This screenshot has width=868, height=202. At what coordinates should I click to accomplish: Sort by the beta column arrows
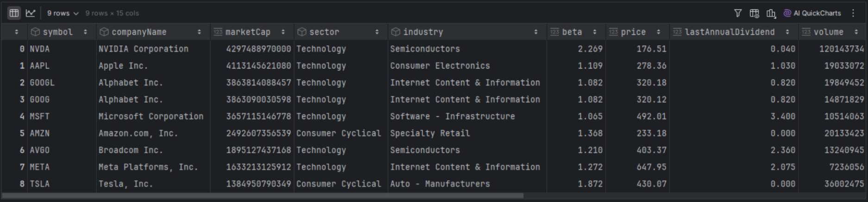click(595, 32)
